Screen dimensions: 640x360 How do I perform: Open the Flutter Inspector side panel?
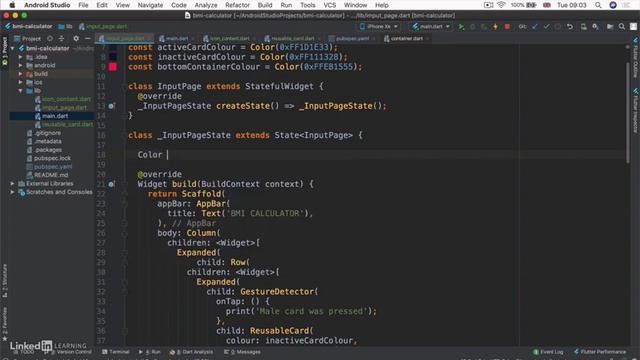636,110
